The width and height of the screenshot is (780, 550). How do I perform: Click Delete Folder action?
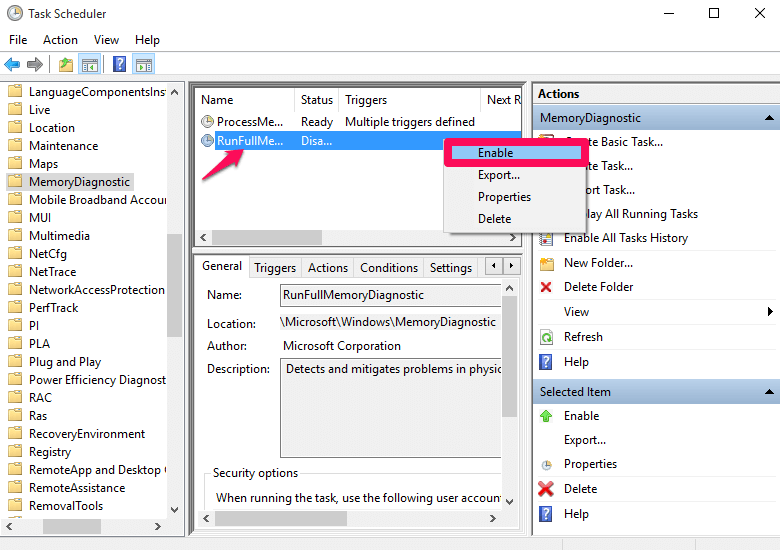click(598, 287)
